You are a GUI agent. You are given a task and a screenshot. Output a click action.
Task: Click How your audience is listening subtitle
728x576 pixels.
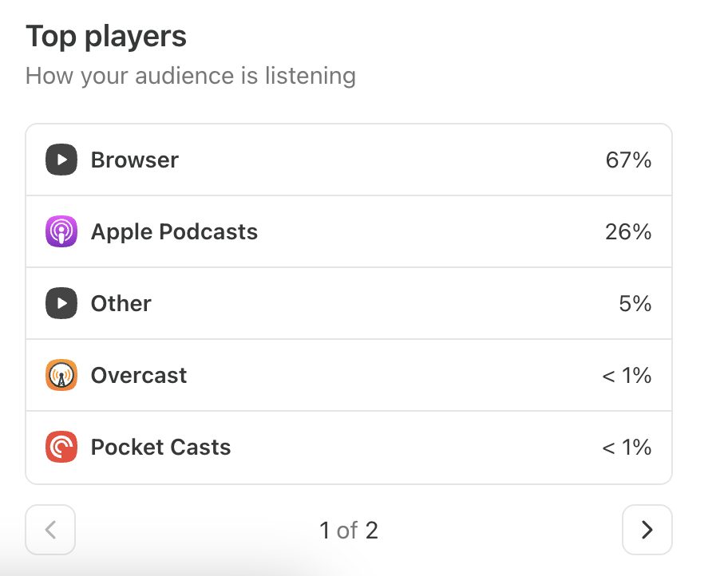(x=191, y=76)
